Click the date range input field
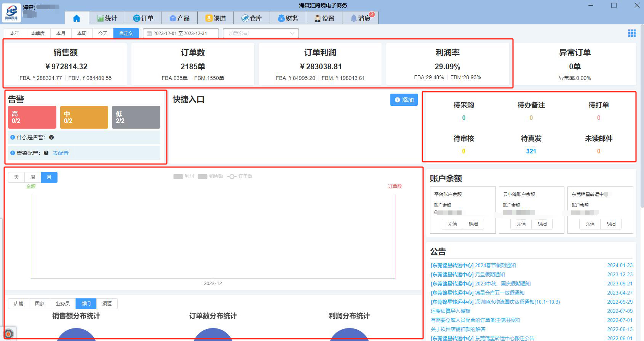 pyautogui.click(x=181, y=33)
